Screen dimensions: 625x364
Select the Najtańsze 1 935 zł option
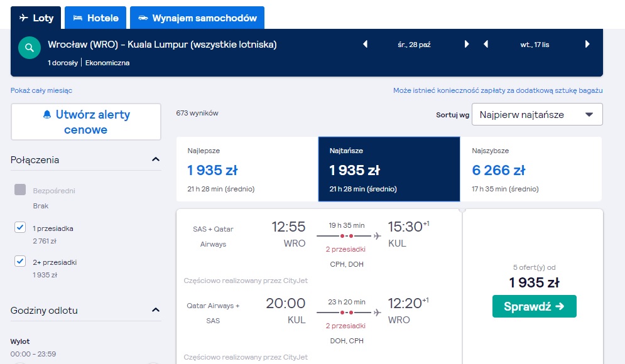[389, 169]
